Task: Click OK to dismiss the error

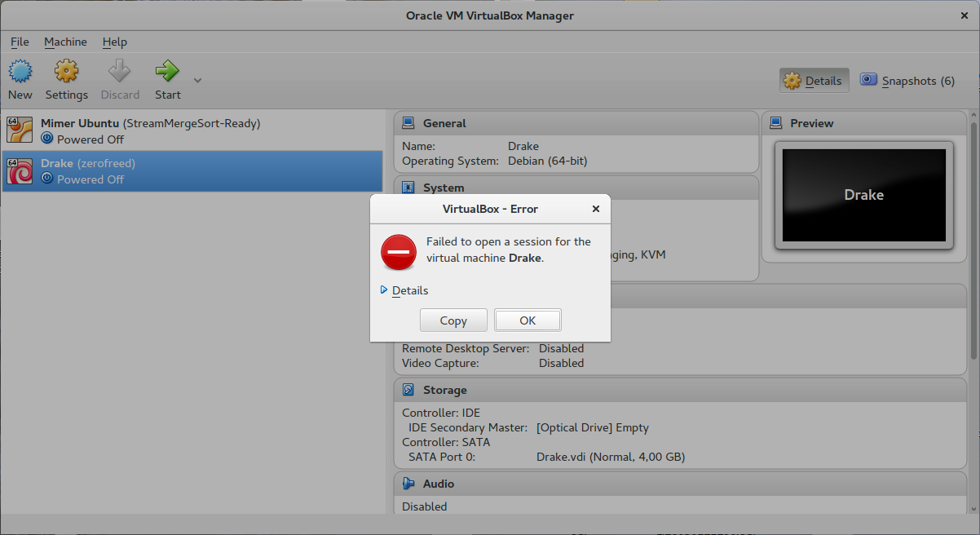Action: [x=528, y=321]
